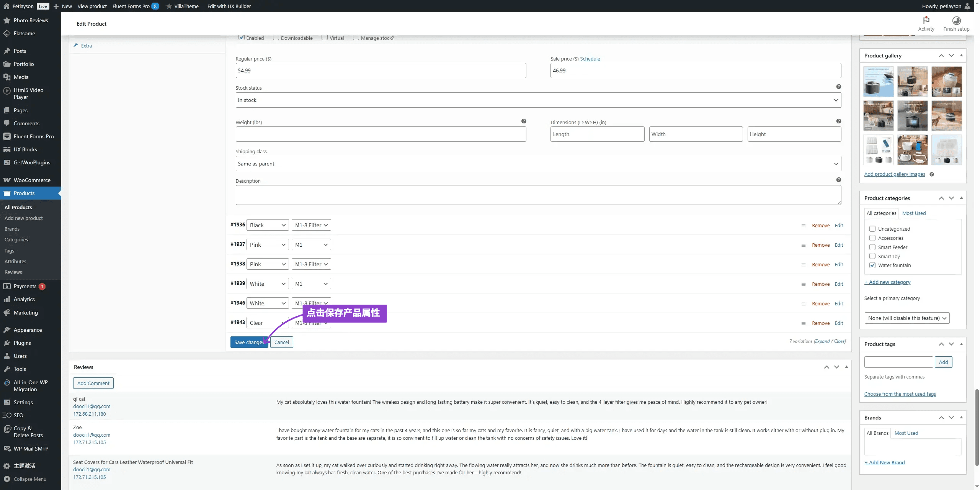This screenshot has width=980, height=490.
Task: Click the Plugins sidebar icon
Action: click(7, 343)
